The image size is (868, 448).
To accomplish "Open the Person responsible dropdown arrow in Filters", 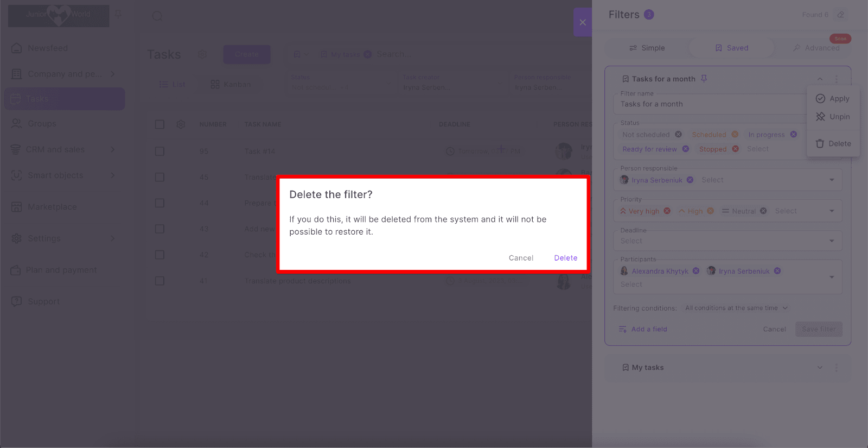I will (x=832, y=180).
